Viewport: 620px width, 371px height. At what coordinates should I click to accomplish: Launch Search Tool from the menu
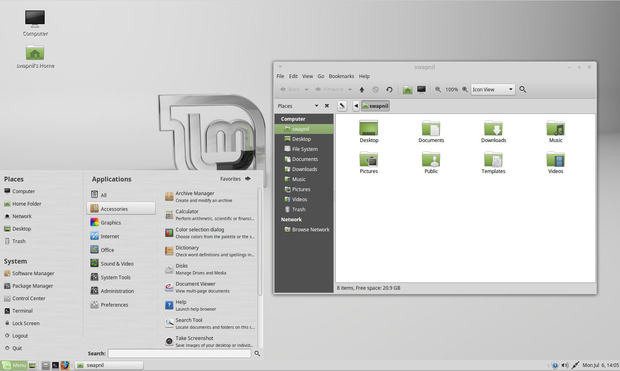point(210,324)
